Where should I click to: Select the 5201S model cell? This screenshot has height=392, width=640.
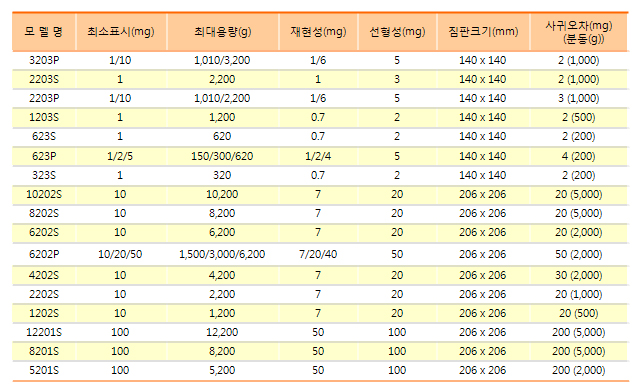click(x=44, y=370)
